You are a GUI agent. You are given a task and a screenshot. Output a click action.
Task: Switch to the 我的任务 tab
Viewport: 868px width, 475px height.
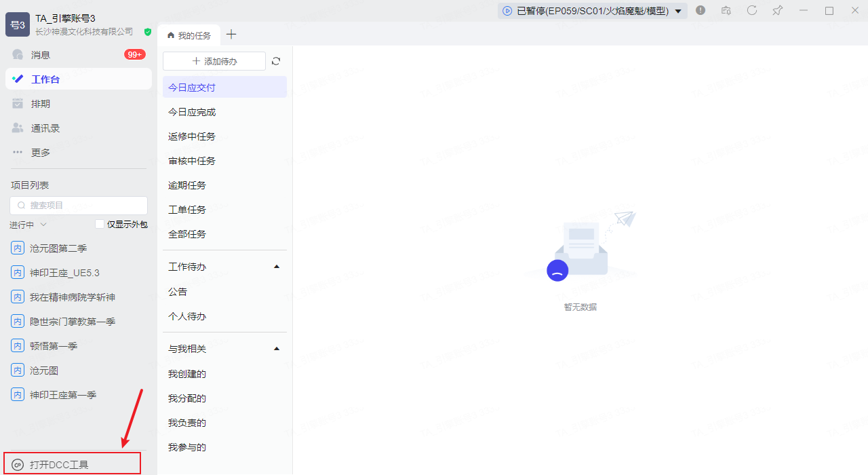pyautogui.click(x=189, y=35)
